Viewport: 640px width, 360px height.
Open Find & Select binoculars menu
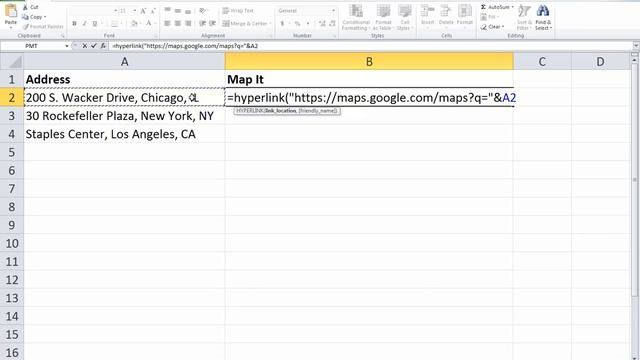(543, 18)
